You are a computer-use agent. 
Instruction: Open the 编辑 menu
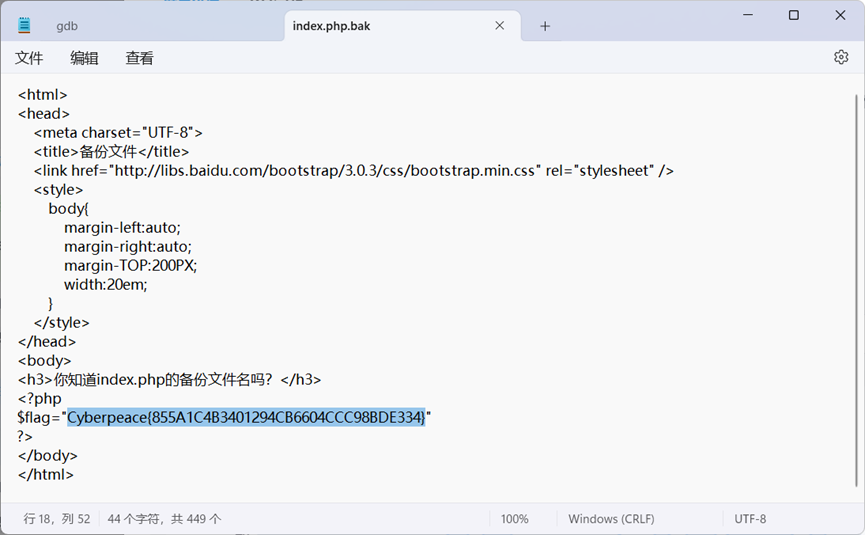tap(84, 58)
